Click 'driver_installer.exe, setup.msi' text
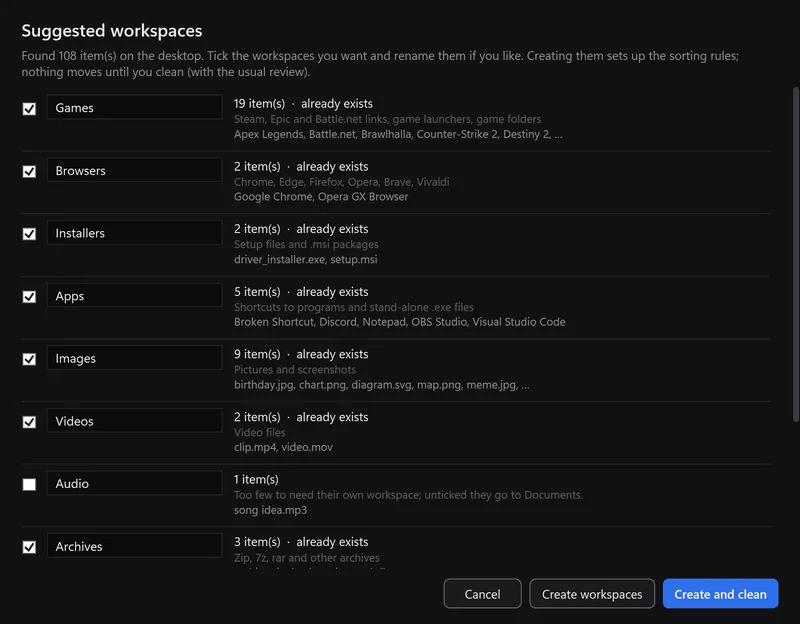This screenshot has height=624, width=800. (x=306, y=259)
